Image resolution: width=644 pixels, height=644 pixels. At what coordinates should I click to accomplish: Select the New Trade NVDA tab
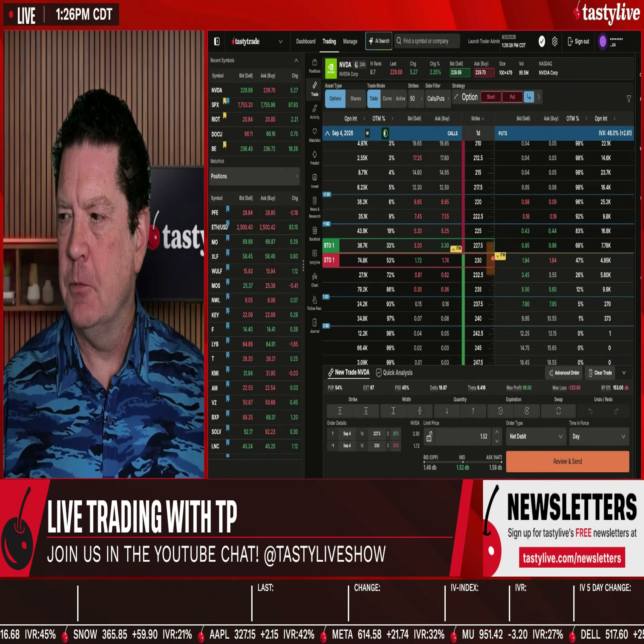click(349, 372)
